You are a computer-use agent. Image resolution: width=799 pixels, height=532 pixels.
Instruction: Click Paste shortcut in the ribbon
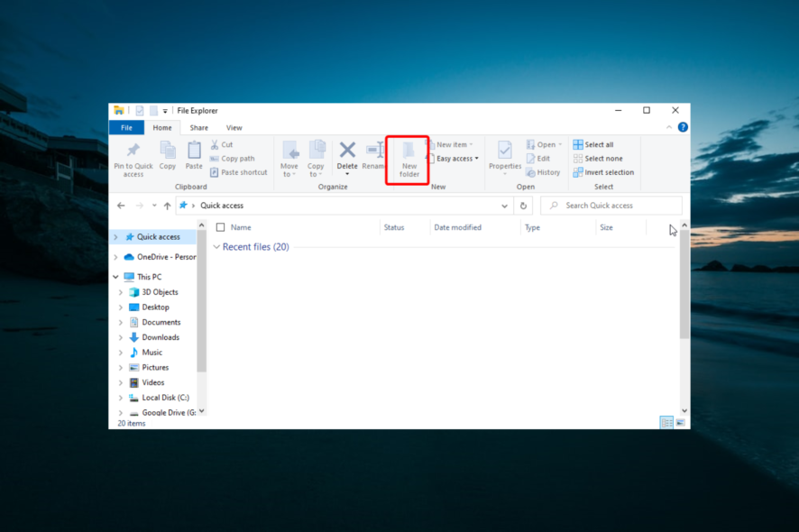(238, 172)
